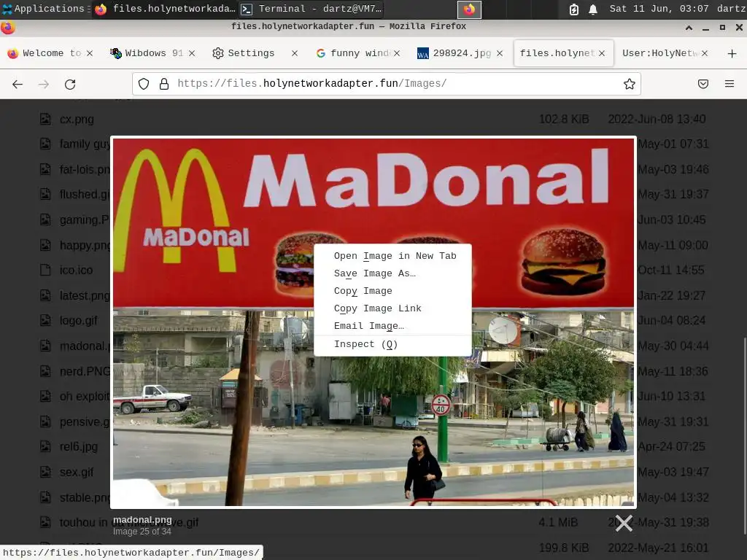
Task: Reload the current page
Action: tap(70, 85)
